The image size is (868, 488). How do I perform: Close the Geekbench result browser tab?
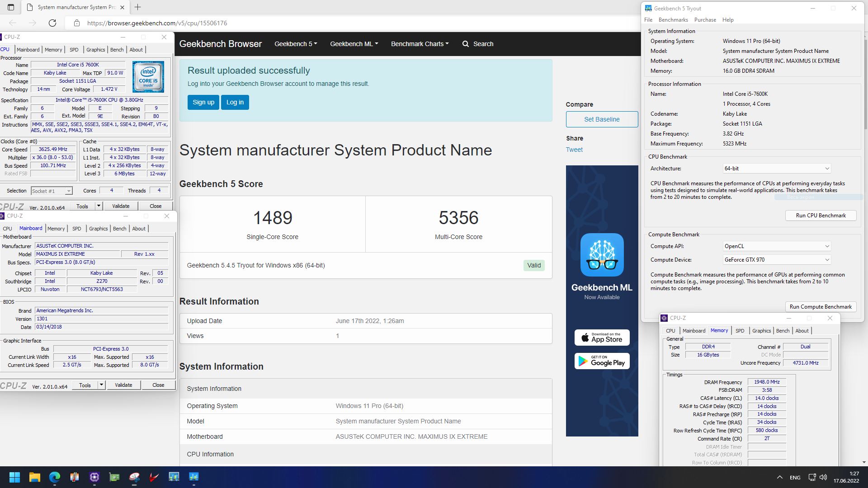tap(122, 7)
